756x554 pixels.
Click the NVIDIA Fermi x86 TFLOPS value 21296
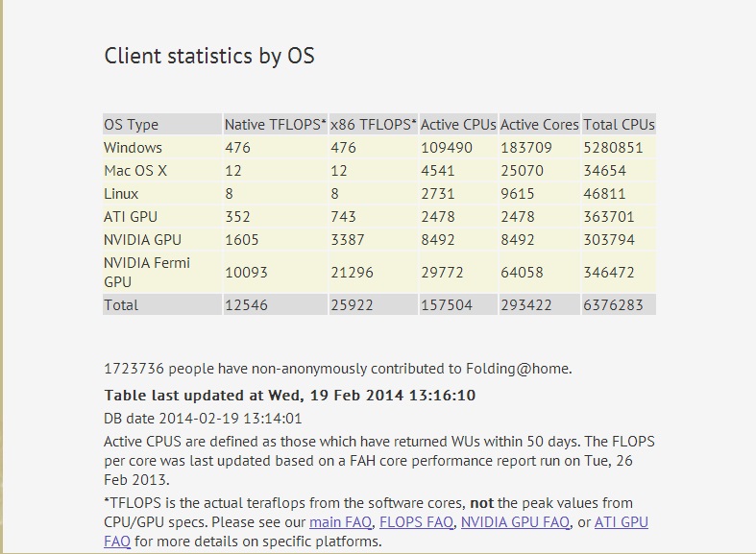(x=352, y=272)
